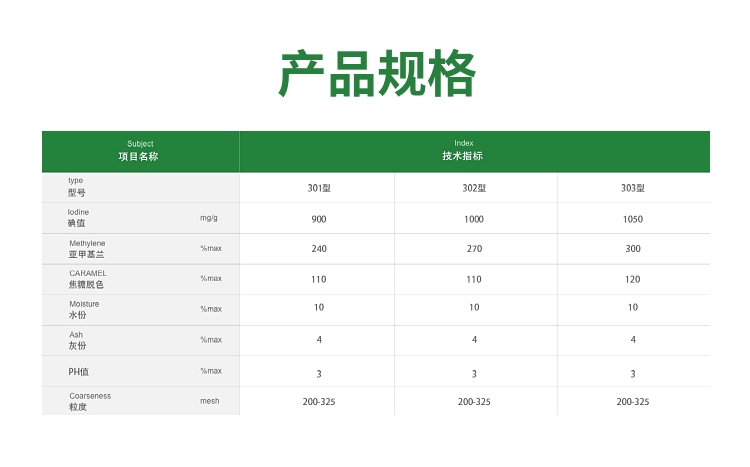
Task: Select the iodine value 900 cell
Action: point(319,219)
